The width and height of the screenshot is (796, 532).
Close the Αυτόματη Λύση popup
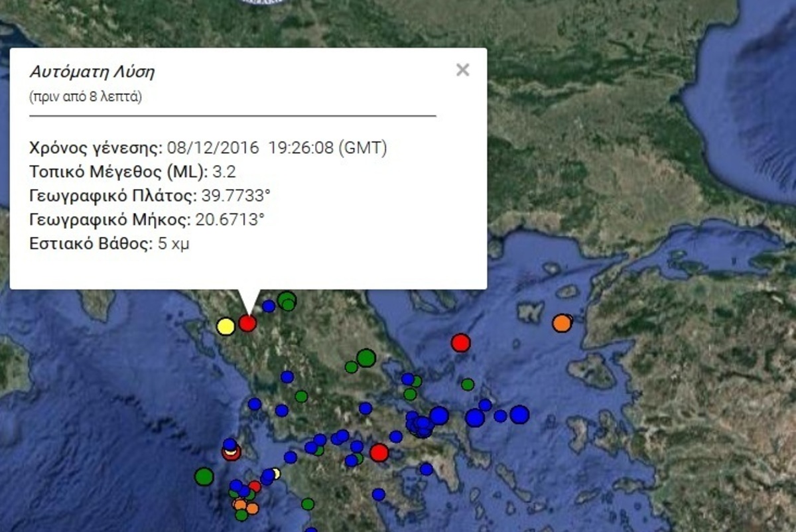tap(462, 70)
